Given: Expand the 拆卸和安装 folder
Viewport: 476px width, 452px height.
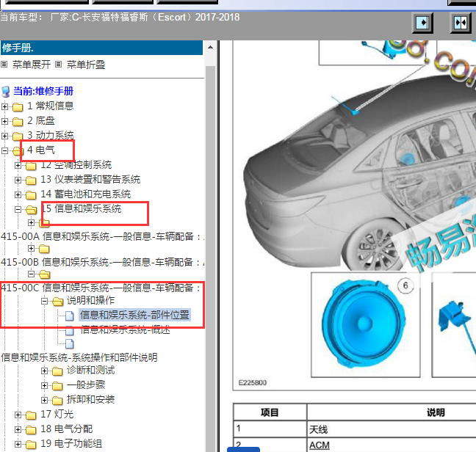Looking at the screenshot, I should (44, 400).
